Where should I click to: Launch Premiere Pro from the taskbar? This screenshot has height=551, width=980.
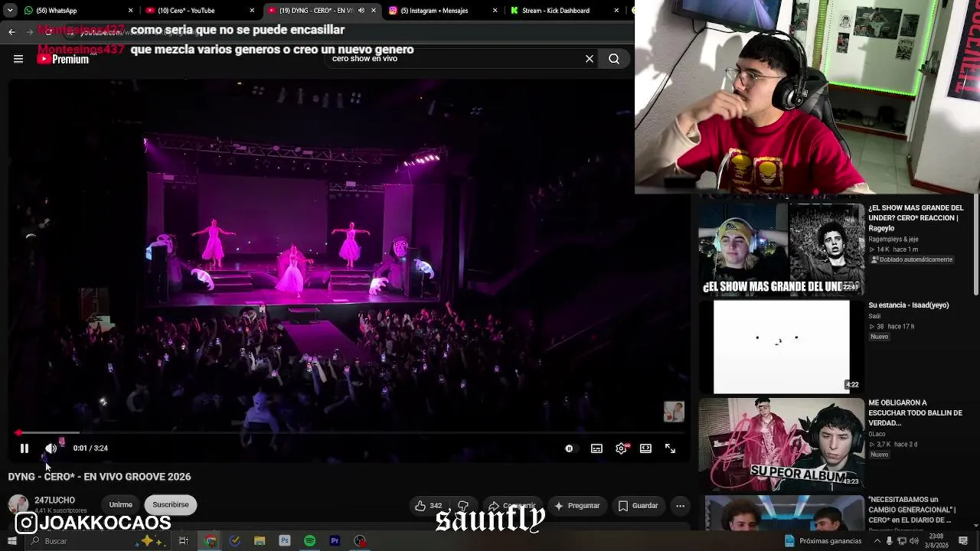click(x=335, y=541)
